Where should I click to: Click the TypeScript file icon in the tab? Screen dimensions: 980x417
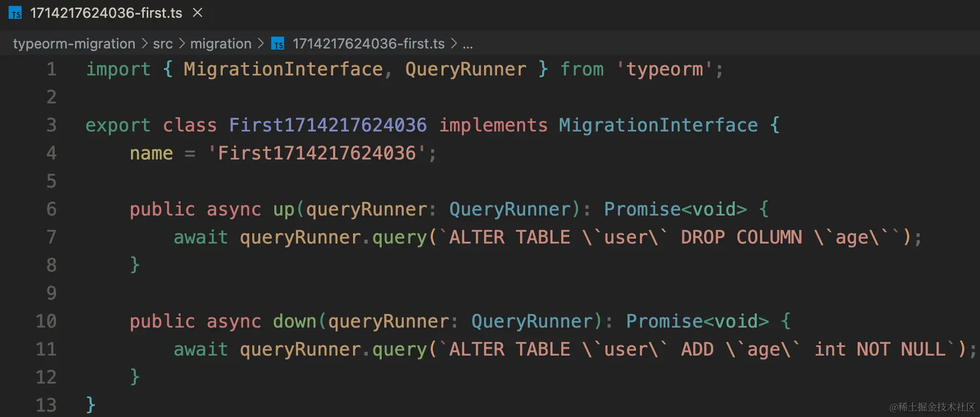click(x=15, y=13)
